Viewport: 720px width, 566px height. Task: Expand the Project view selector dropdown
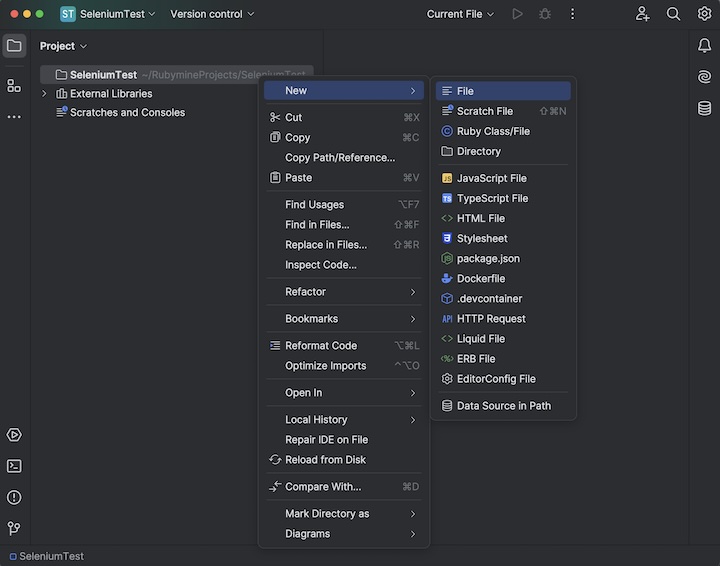pos(63,46)
